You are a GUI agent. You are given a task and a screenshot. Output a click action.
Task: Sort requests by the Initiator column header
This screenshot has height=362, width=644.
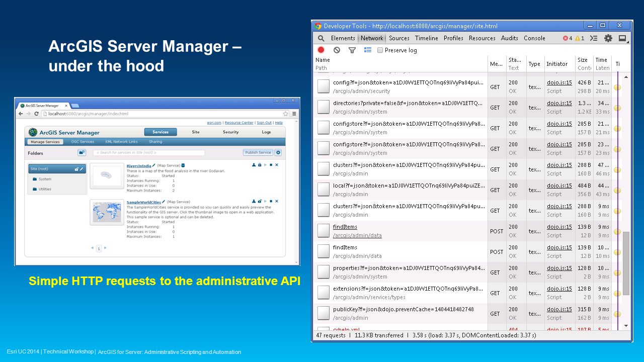tap(559, 63)
